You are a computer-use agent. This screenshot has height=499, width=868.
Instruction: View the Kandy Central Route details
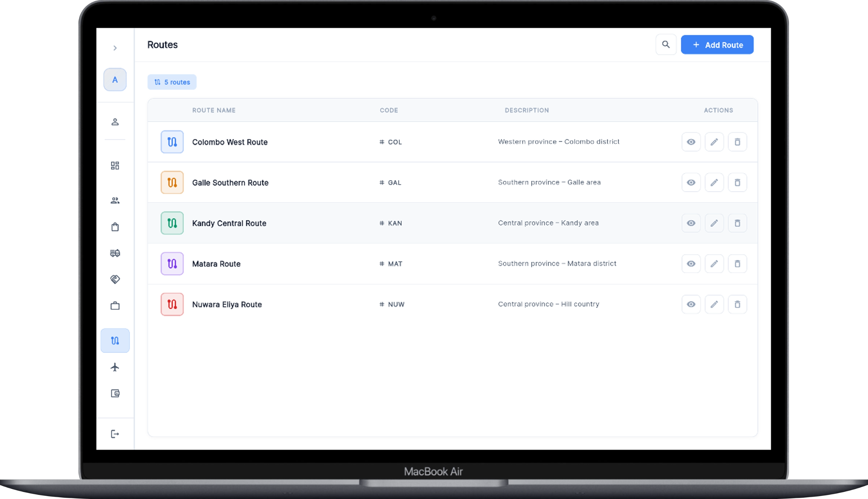click(691, 223)
